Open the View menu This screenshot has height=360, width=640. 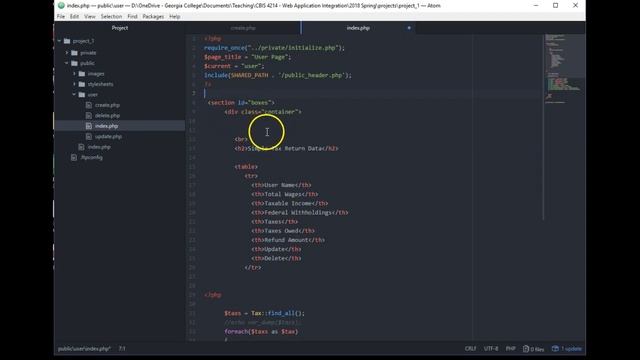point(90,16)
